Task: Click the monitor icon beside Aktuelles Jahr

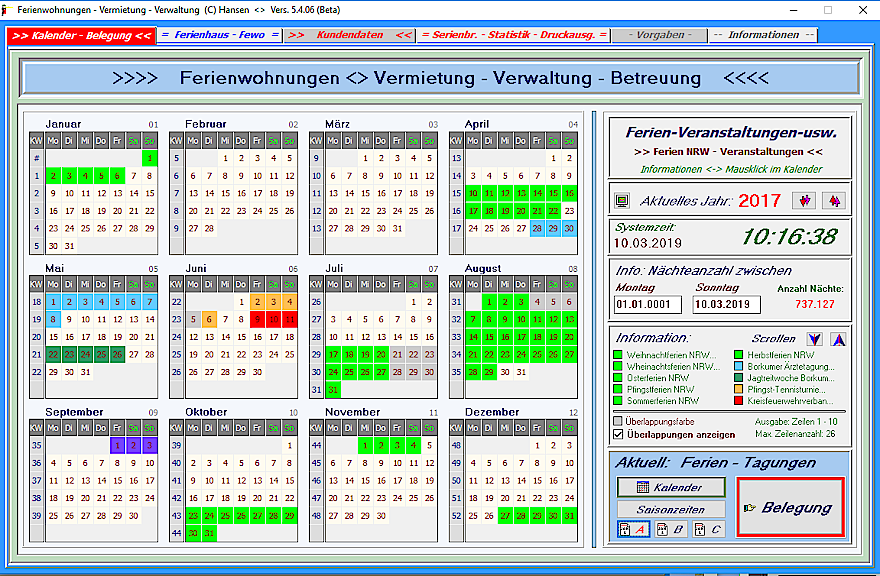Action: coord(622,201)
